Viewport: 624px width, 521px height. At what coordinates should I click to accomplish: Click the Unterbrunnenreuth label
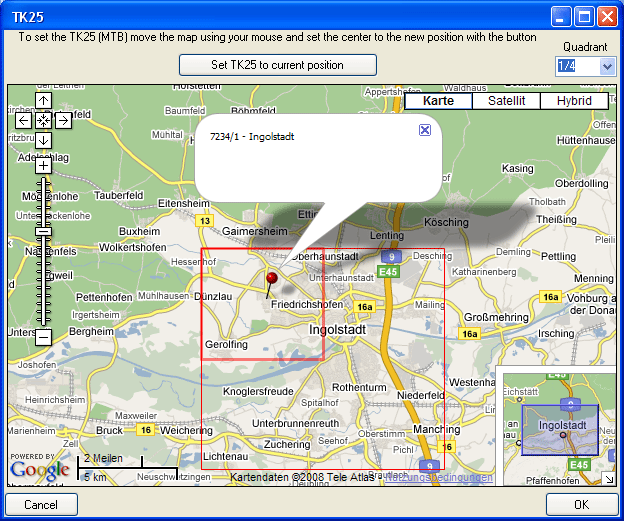pos(295,423)
